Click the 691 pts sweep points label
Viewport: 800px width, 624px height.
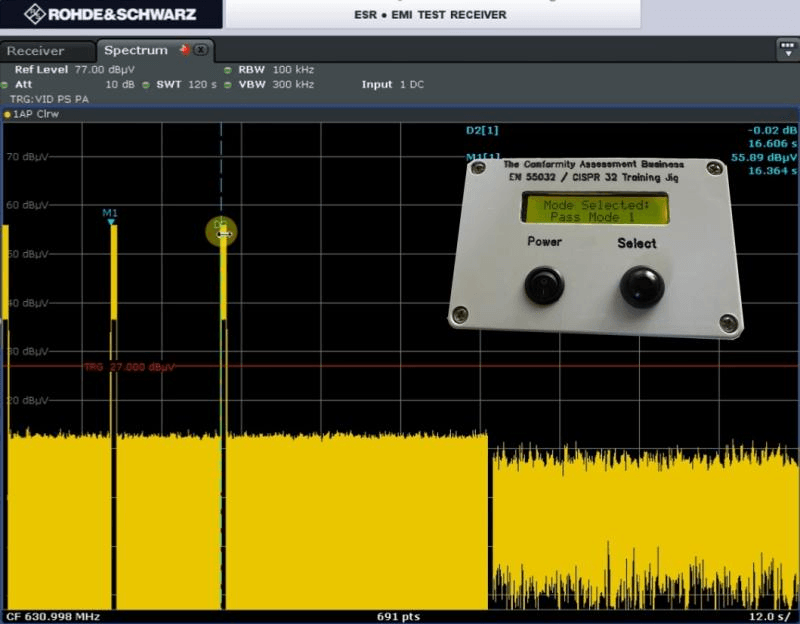point(398,616)
